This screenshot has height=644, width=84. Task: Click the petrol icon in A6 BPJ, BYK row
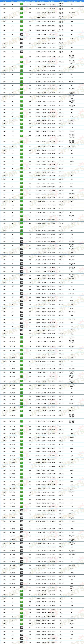click(x=22, y=82)
